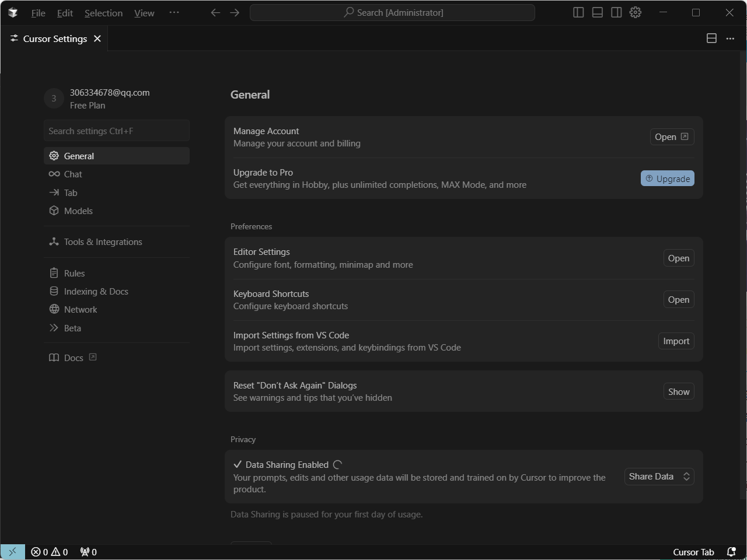
Task: Click the General page heading
Action: (x=250, y=94)
